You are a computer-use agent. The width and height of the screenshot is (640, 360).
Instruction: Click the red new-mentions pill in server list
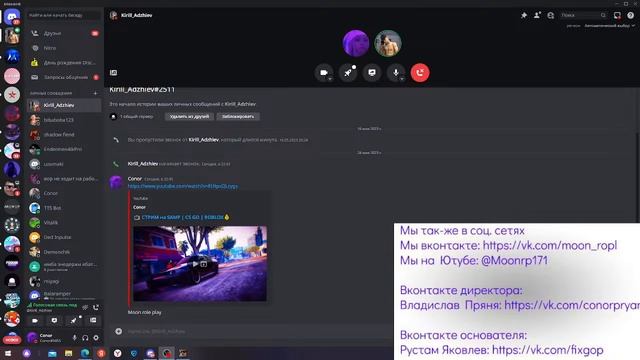click(12, 340)
